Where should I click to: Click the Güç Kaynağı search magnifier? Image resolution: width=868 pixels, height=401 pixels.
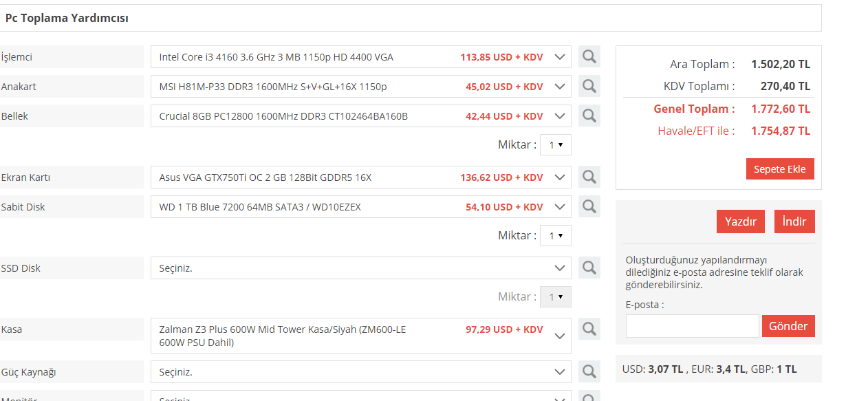click(x=589, y=371)
